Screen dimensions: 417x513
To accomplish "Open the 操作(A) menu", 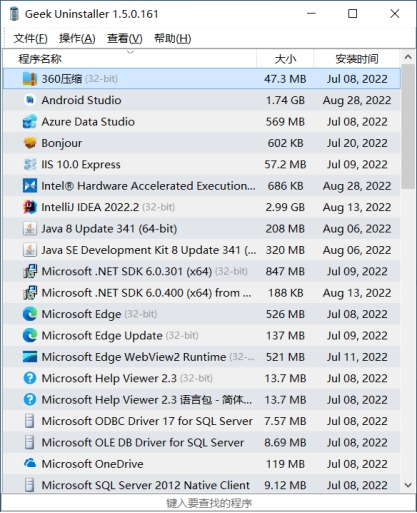I will (x=77, y=38).
